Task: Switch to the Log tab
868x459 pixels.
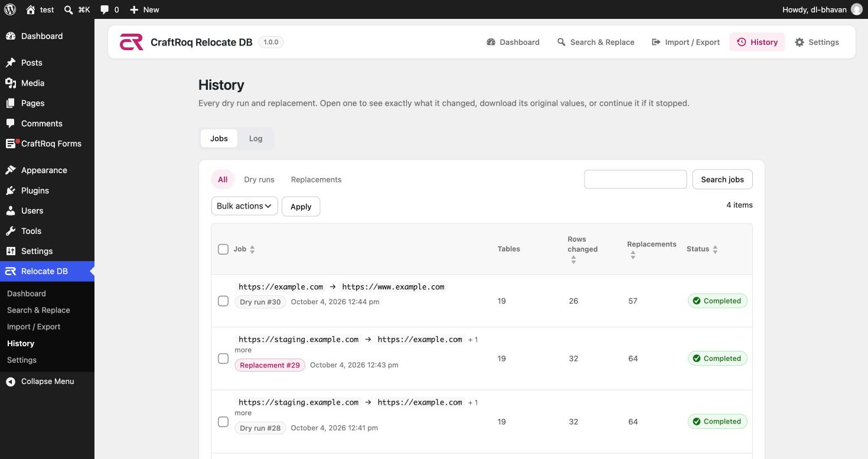Action: click(x=256, y=138)
